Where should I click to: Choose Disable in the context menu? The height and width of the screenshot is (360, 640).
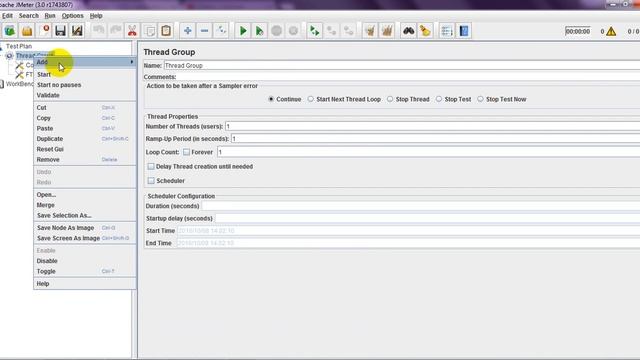pyautogui.click(x=84, y=261)
